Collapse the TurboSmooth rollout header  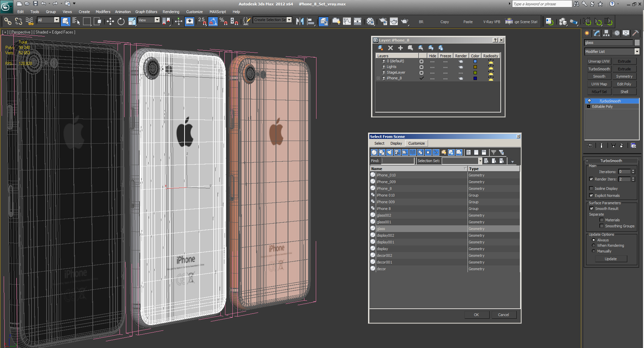click(611, 161)
